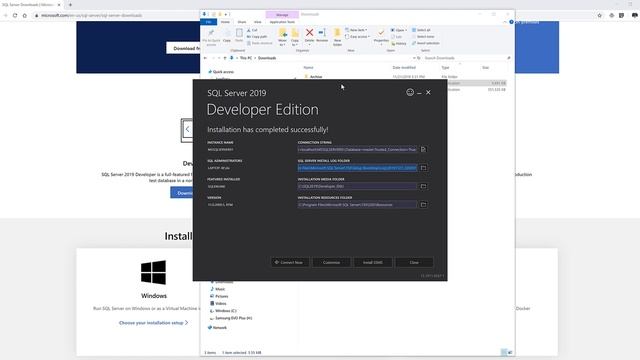Screen dimensions: 640x360
Task: Expand the Open dropdown in ribbon
Action: 398,30
